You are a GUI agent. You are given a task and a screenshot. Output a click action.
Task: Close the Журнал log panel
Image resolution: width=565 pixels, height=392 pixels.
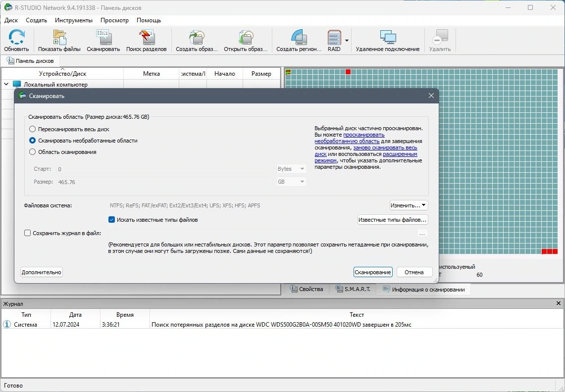tap(559, 303)
